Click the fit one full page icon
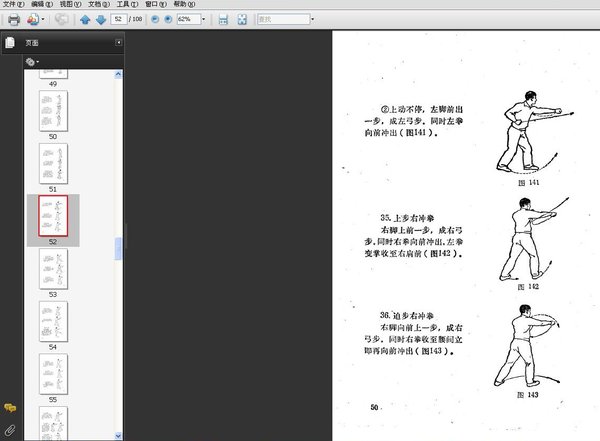This screenshot has height=441, width=600. [x=242, y=19]
